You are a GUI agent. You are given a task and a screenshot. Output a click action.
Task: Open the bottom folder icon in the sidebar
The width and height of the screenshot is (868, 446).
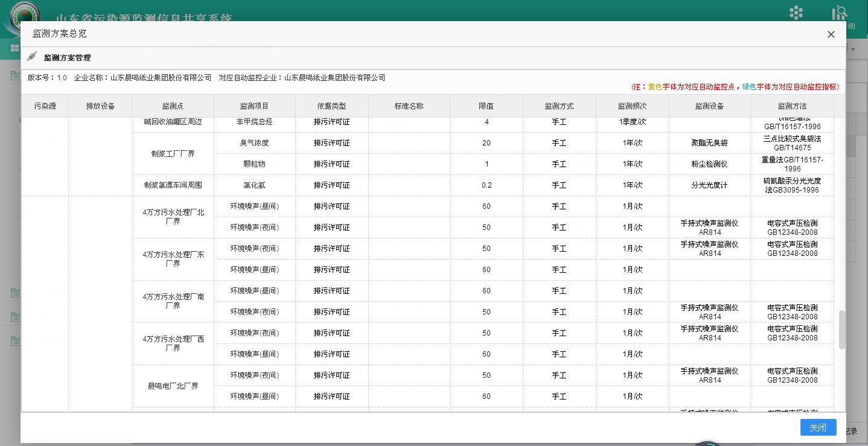14,341
